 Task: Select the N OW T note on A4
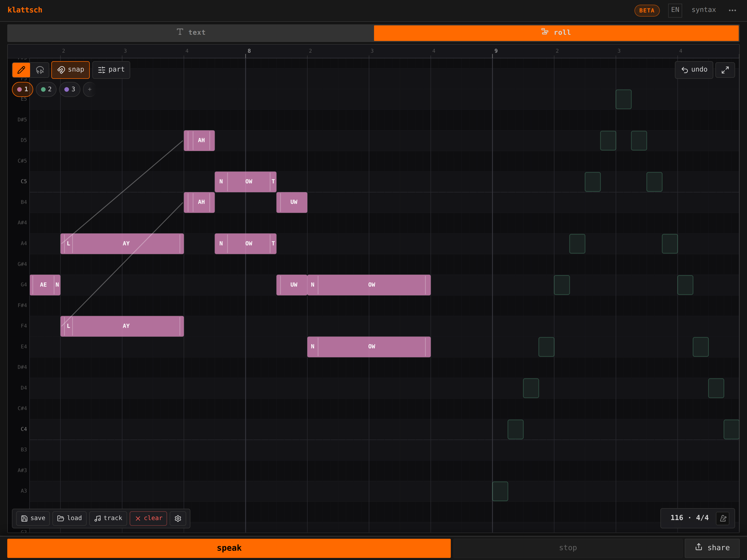click(246, 244)
